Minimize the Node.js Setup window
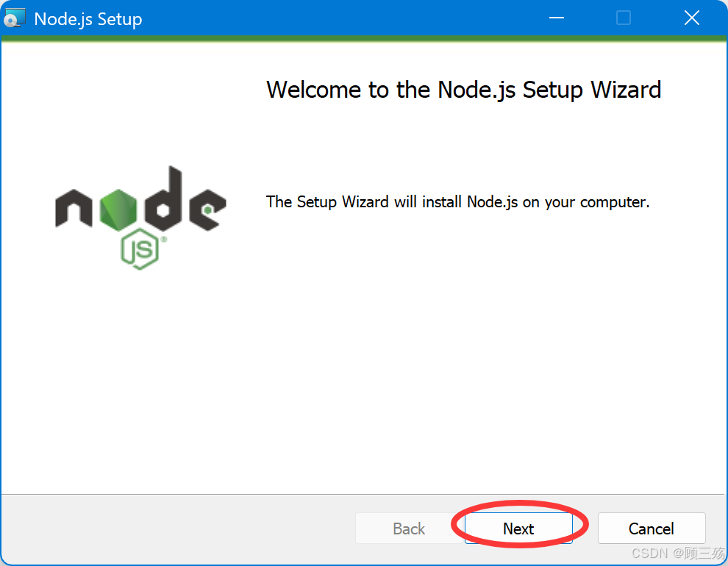 click(x=556, y=18)
